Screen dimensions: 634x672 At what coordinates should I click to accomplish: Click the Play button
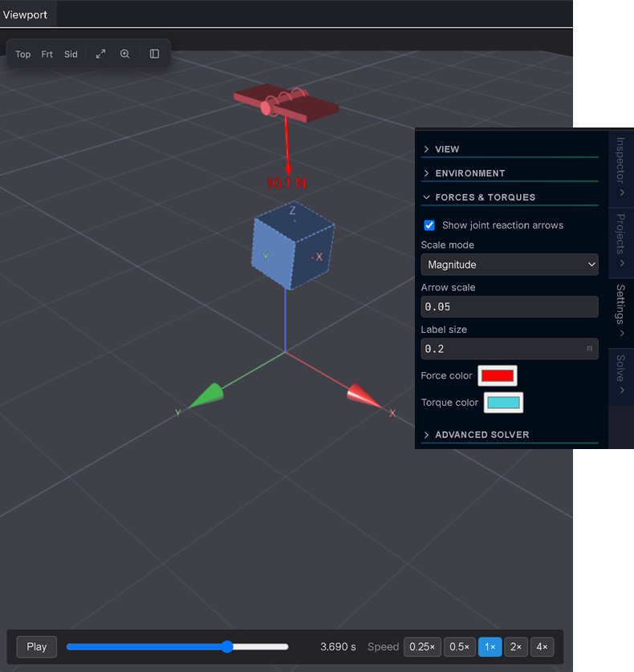36,646
